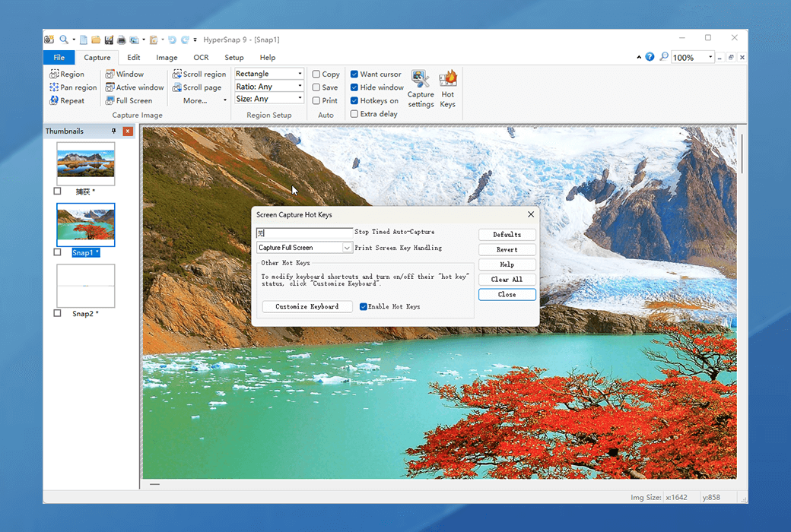
Task: Select the Snap2 thumbnail
Action: click(x=86, y=286)
